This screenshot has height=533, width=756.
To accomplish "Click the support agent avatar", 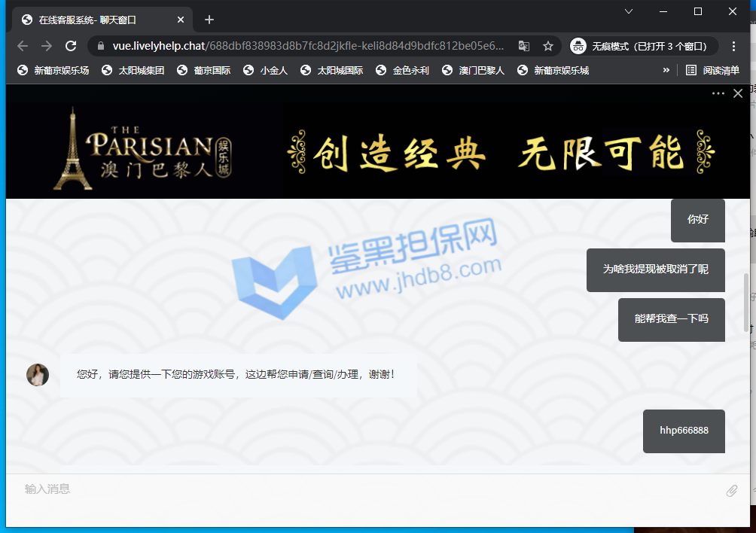I will [38, 375].
